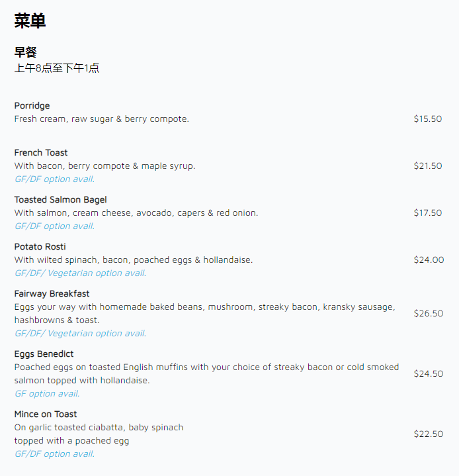This screenshot has width=459, height=476.
Task: Click GF/DF/Vegetarian option under Potato Rosti
Action: pos(80,273)
